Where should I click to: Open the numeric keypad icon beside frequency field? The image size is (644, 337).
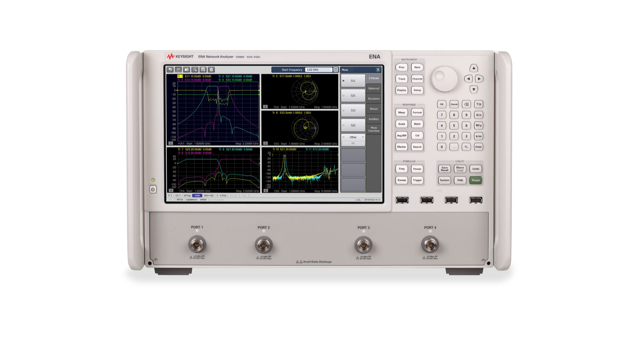(336, 70)
